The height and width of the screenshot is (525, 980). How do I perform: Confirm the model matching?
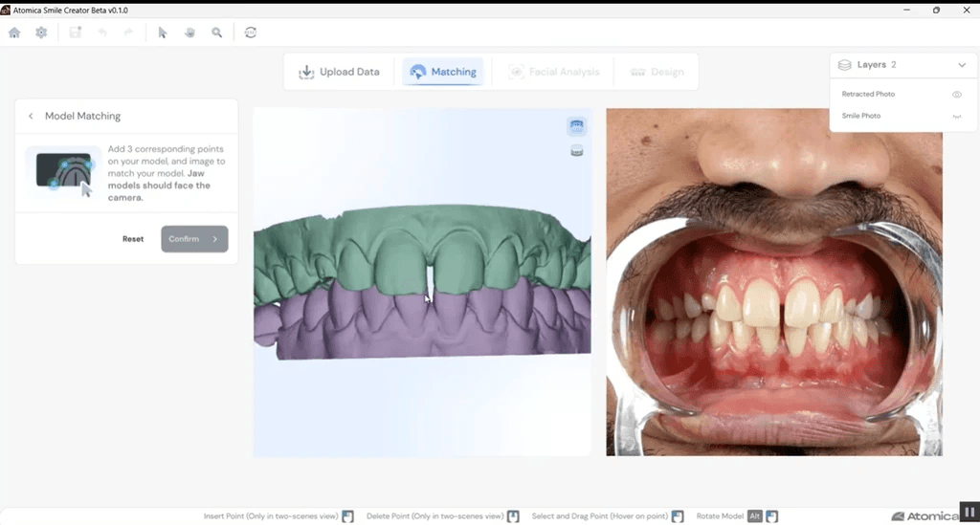194,239
